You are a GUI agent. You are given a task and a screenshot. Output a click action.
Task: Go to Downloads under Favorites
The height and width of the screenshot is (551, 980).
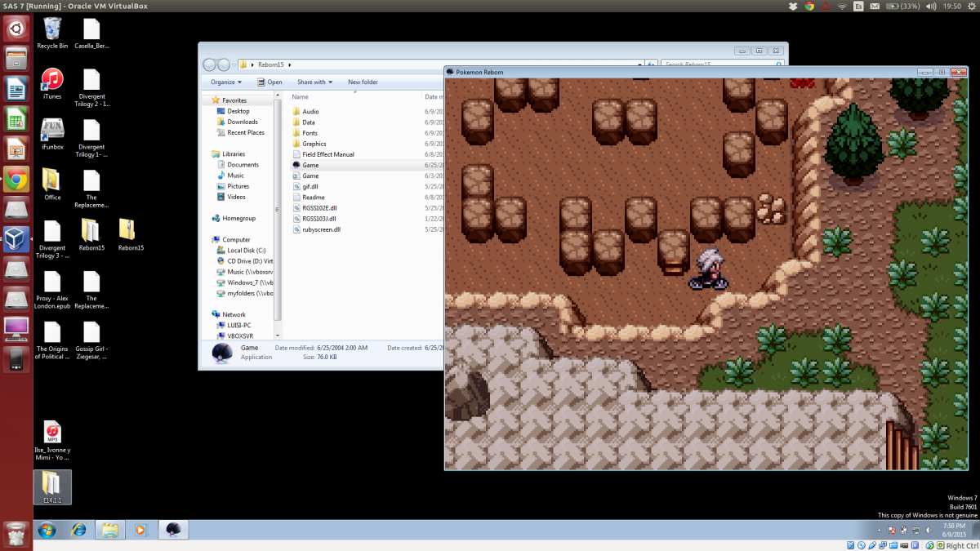[x=242, y=122]
